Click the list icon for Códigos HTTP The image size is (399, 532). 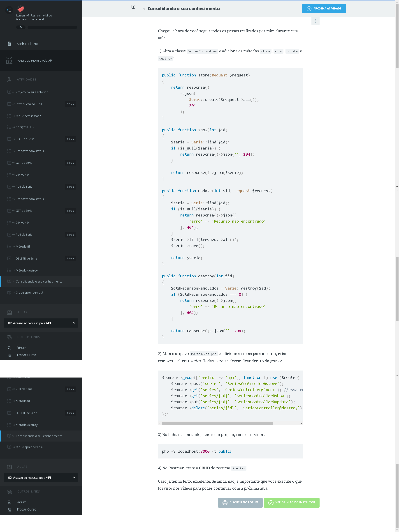click(9, 127)
